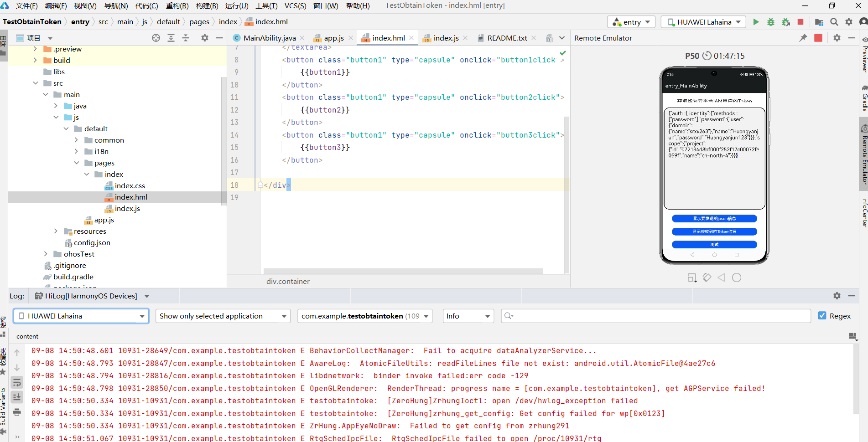This screenshot has width=868, height=442.
Task: Expand the resources folder
Action: tap(56, 231)
